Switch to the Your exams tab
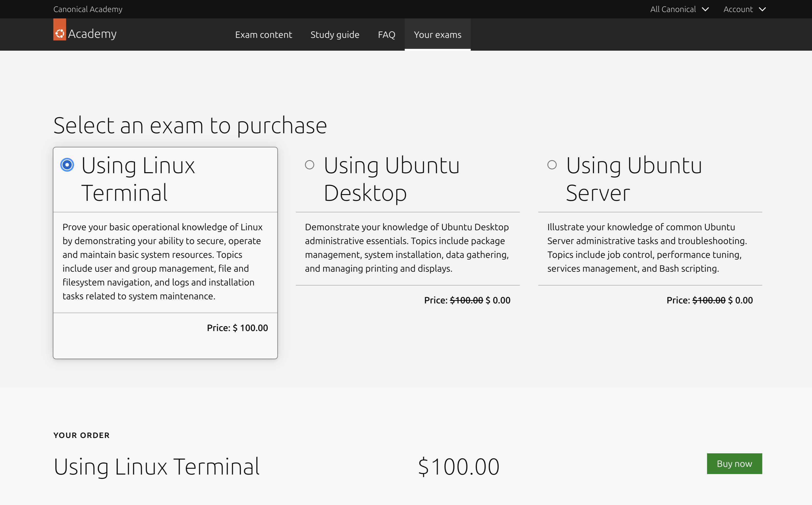The height and width of the screenshot is (505, 812). pyautogui.click(x=437, y=34)
